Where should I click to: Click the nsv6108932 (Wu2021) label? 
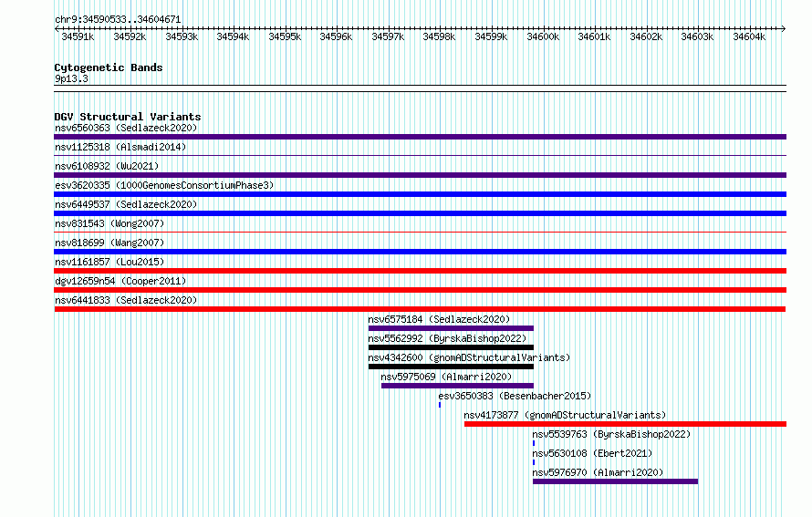click(x=107, y=166)
